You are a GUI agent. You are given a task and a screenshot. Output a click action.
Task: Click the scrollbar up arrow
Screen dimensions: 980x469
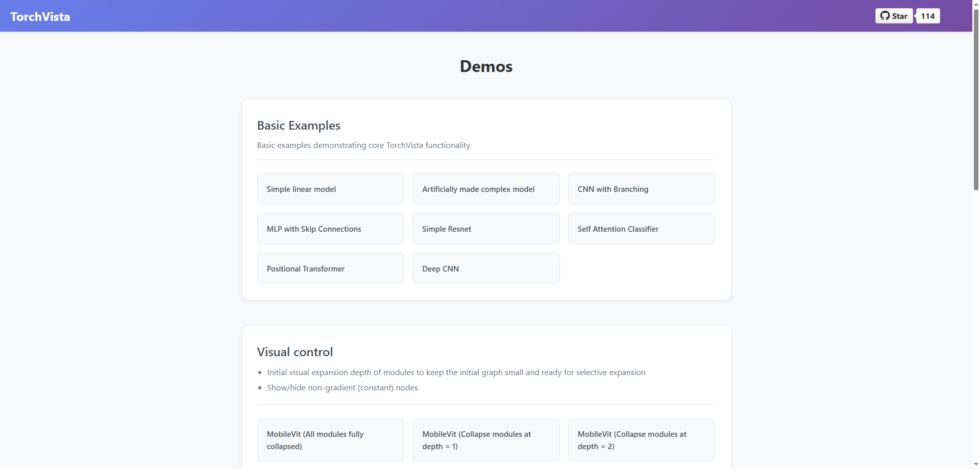(976, 3)
